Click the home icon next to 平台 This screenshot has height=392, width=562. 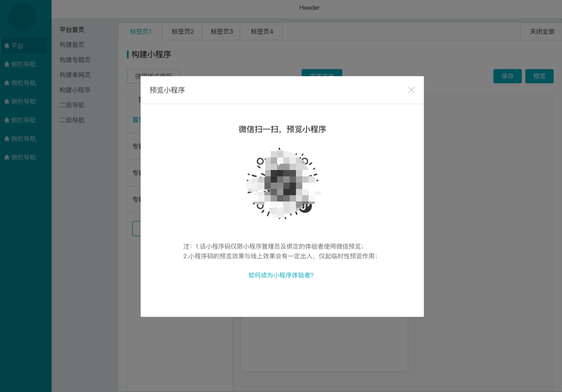(x=7, y=46)
